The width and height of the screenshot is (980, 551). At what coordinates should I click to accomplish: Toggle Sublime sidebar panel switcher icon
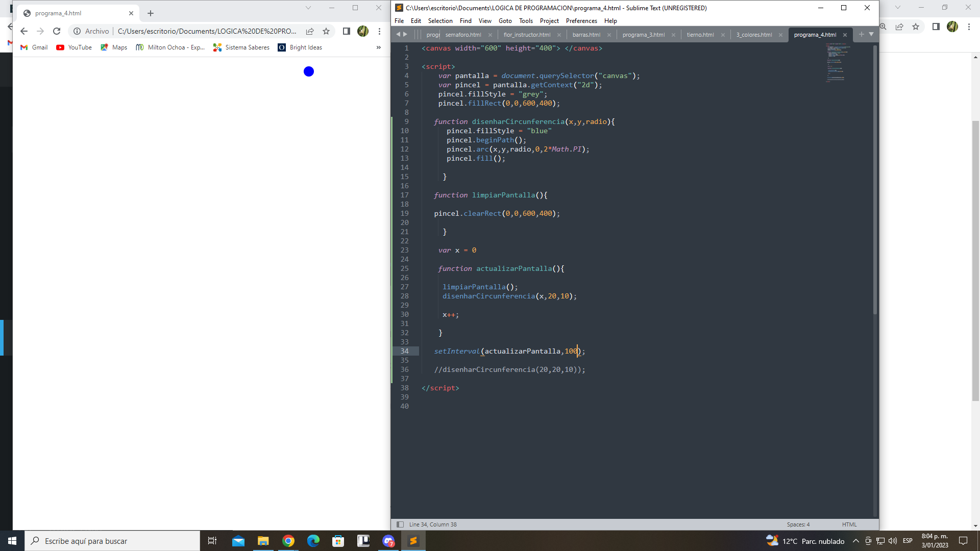(400, 524)
